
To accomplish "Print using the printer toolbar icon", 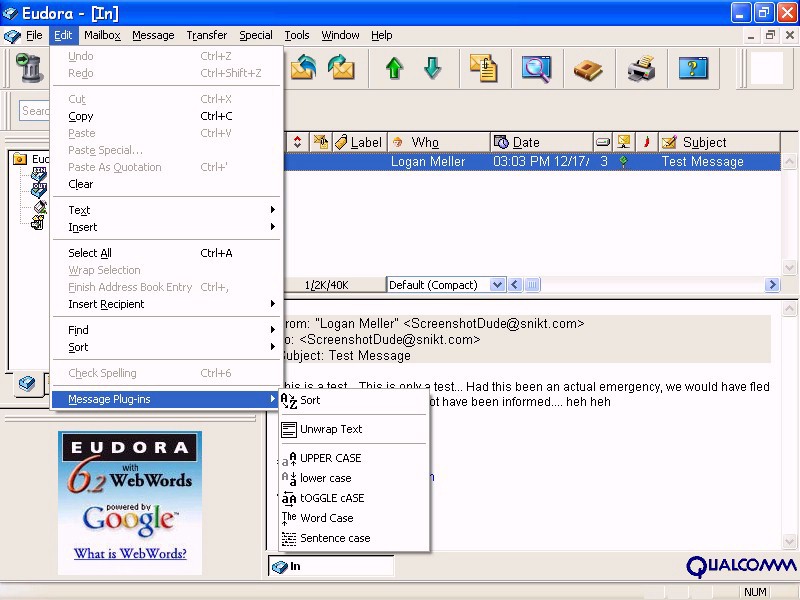I will click(641, 68).
